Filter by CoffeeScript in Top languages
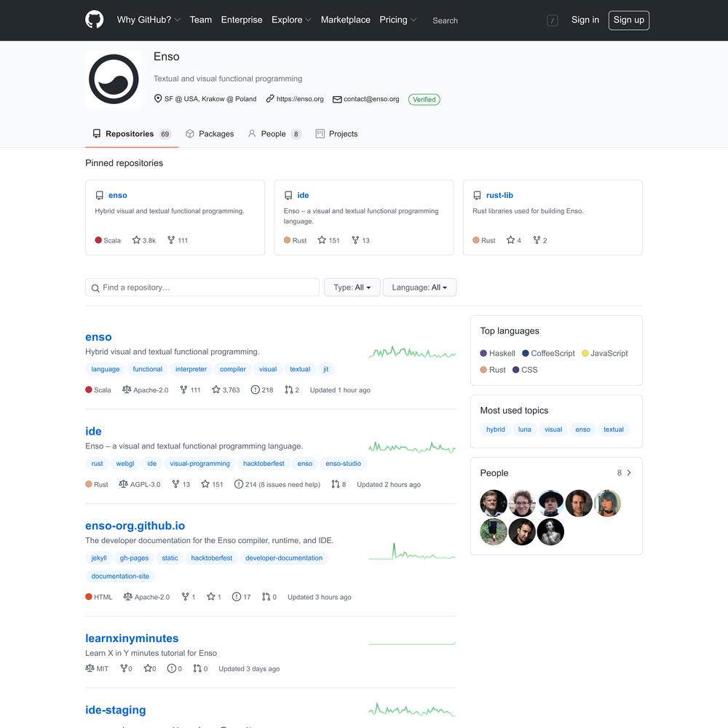Viewport: 728px width, 728px height. (x=548, y=353)
